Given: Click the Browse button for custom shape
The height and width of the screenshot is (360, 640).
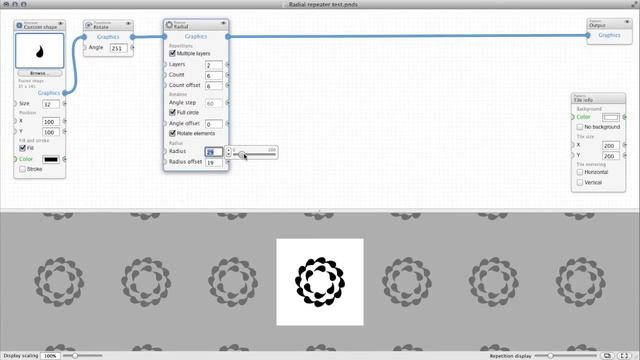Looking at the screenshot, I should pos(40,73).
